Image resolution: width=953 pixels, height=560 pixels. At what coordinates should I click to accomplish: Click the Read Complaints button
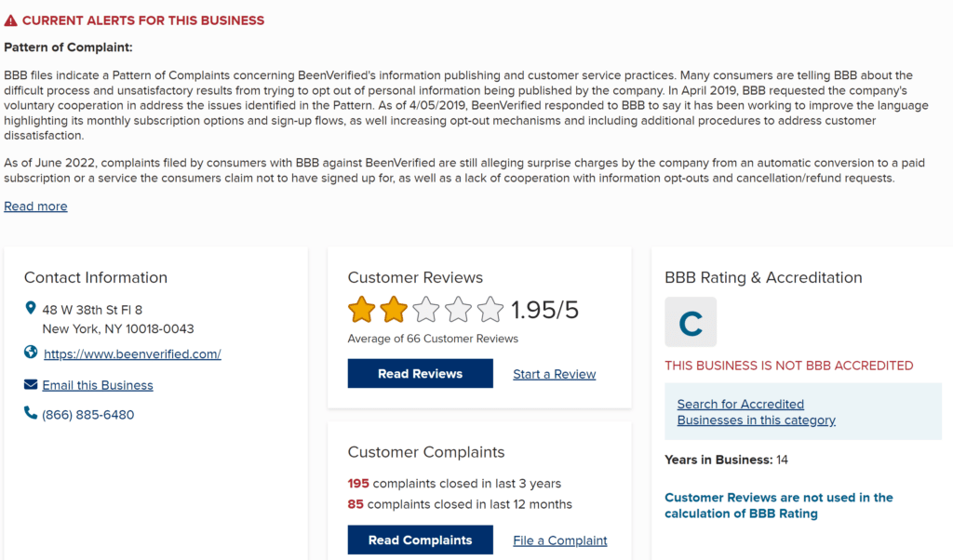[x=420, y=540]
